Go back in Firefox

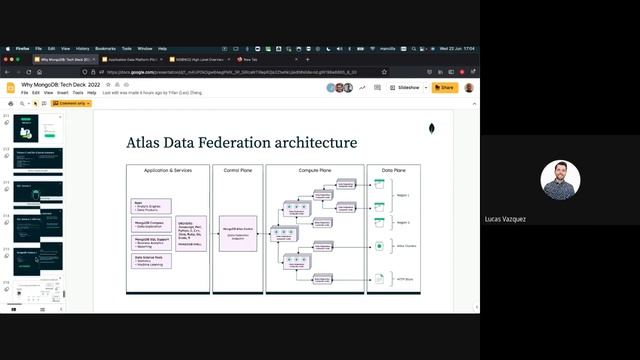click(7, 72)
